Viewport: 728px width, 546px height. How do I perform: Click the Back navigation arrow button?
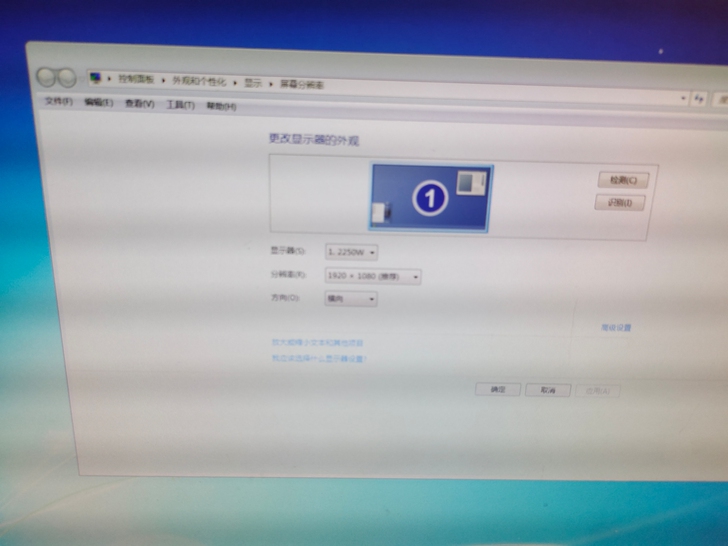coord(46,78)
